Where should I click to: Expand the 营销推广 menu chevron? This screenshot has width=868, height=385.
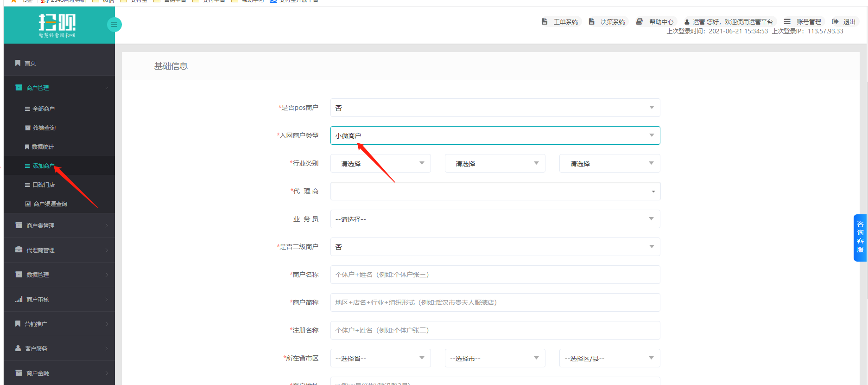pos(107,324)
